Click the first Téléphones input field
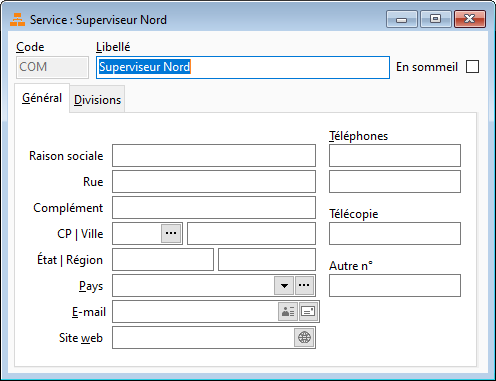This screenshot has height=381, width=496. point(395,155)
